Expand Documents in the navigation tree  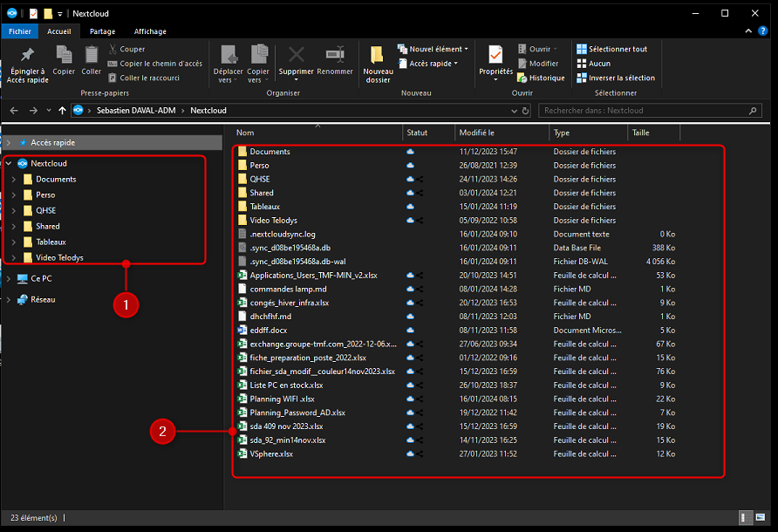(14, 179)
